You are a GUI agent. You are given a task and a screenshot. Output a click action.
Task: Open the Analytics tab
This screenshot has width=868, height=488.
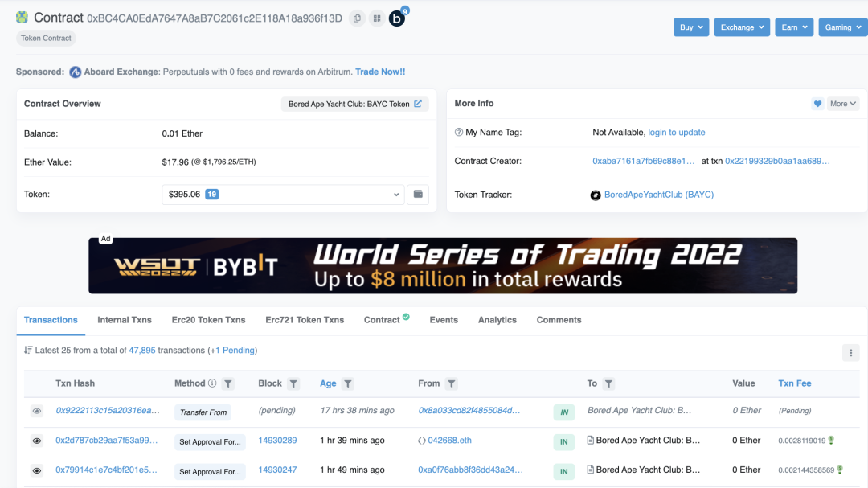497,320
